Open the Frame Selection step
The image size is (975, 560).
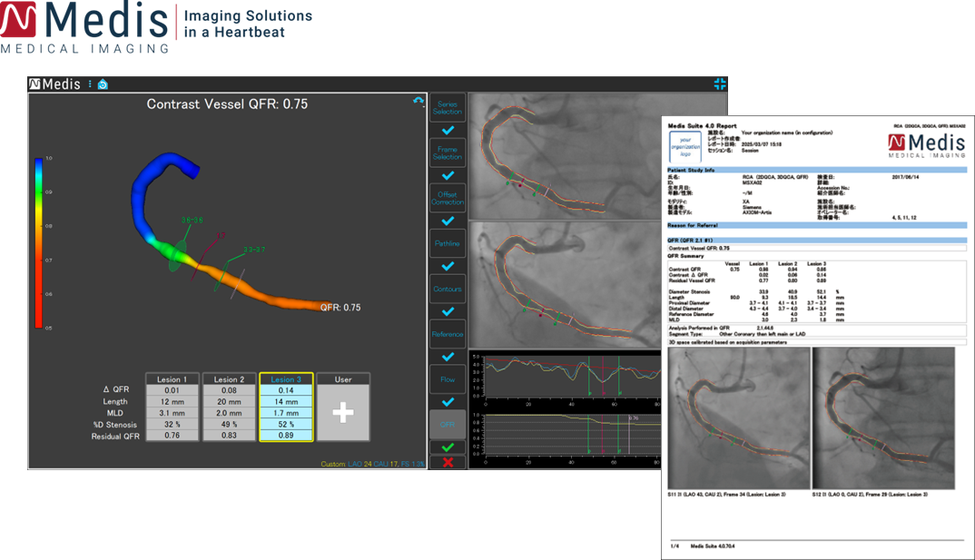[447, 152]
